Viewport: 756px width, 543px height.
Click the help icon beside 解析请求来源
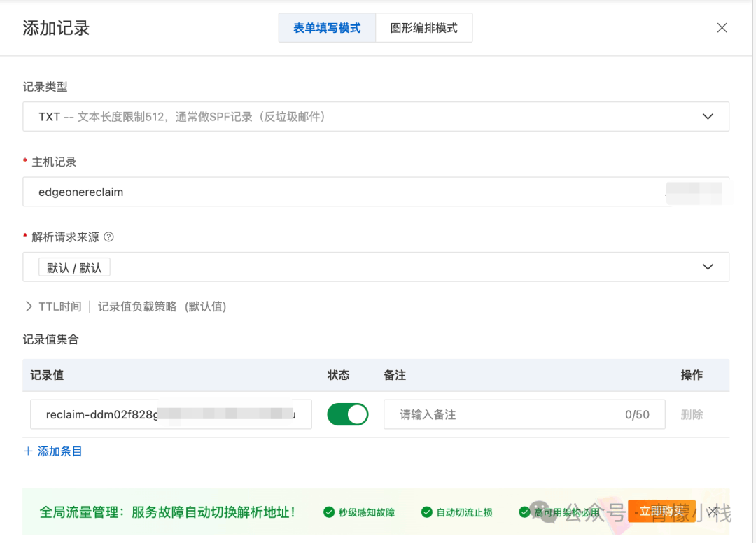(108, 237)
